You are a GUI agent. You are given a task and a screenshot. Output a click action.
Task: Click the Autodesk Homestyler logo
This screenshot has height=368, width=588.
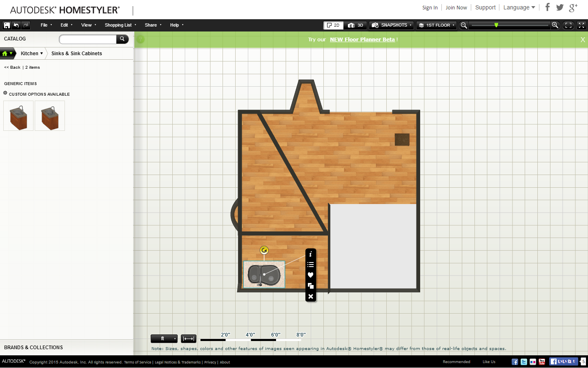tap(65, 10)
